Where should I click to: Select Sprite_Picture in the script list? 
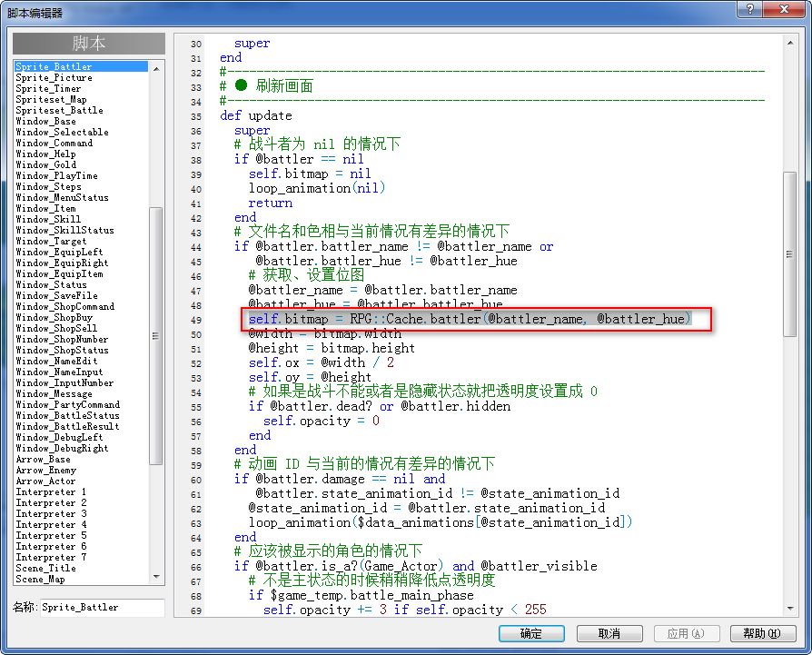[x=54, y=77]
